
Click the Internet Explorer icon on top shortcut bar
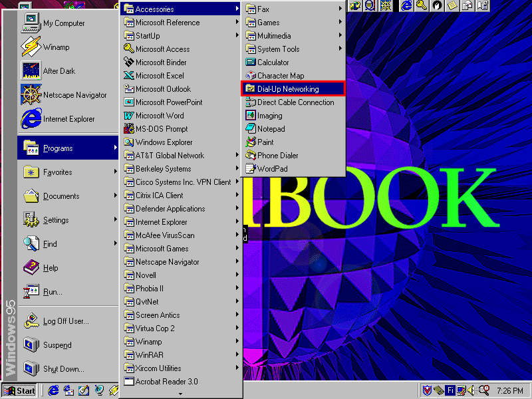pos(406,5)
